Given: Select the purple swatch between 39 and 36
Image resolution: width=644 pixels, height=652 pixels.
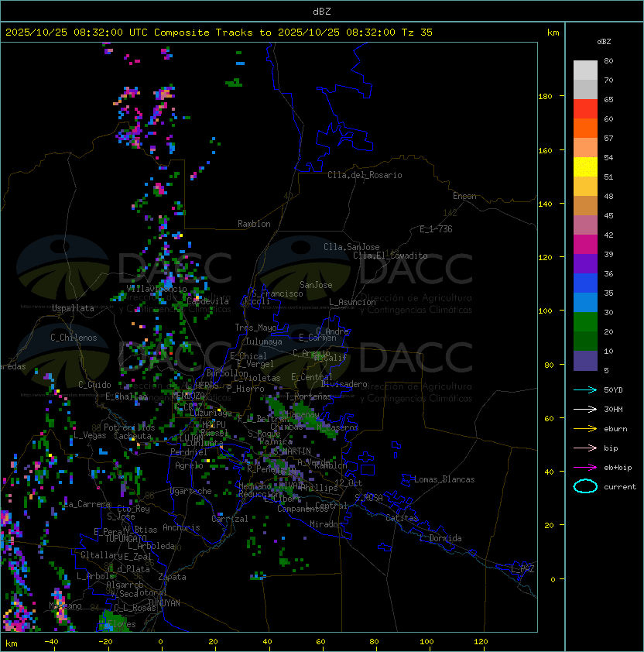Looking at the screenshot, I should pyautogui.click(x=585, y=264).
